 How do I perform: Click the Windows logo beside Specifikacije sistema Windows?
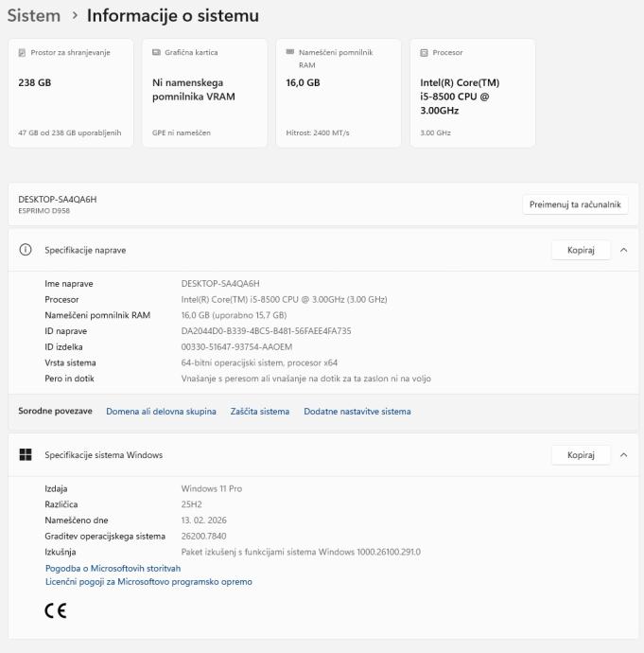pyautogui.click(x=26, y=455)
